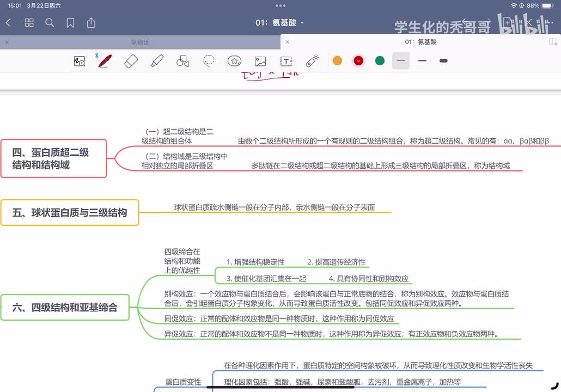Viewport: 561px width, 392px height.
Task: Tap the 别构效应 definition paragraph
Action: 336,299
